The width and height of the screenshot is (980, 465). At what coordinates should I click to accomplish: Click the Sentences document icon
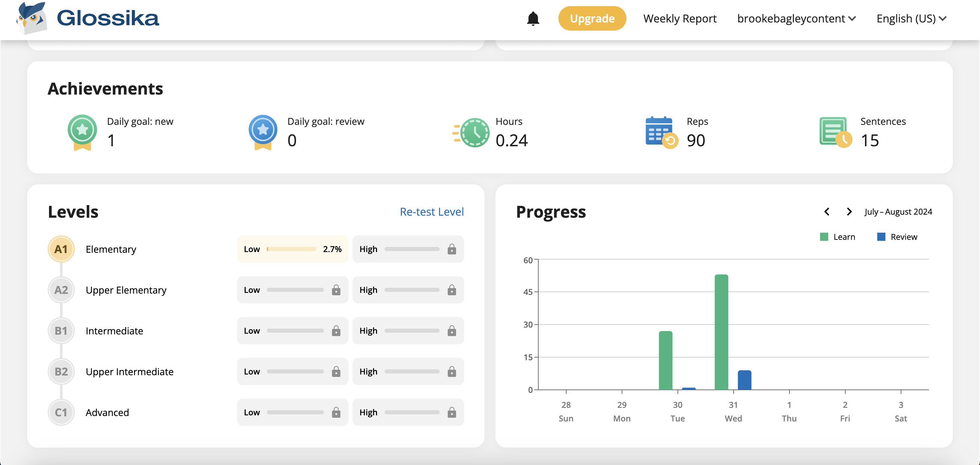[x=835, y=132]
